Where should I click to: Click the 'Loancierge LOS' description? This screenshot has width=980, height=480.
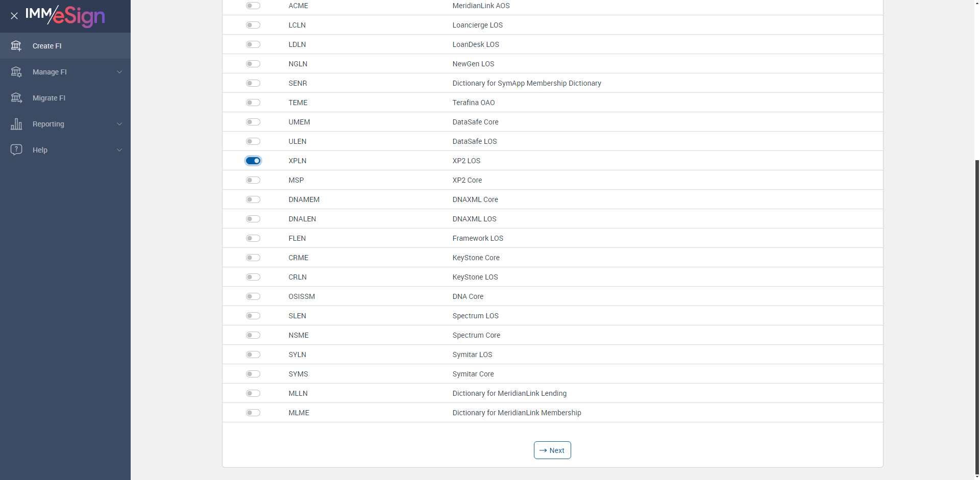(478, 25)
